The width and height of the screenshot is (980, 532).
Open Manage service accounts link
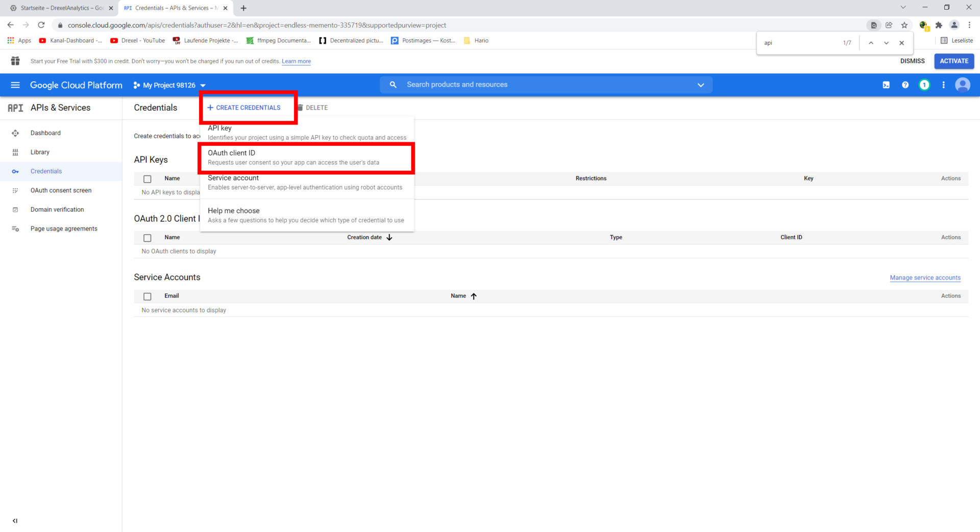pyautogui.click(x=925, y=277)
